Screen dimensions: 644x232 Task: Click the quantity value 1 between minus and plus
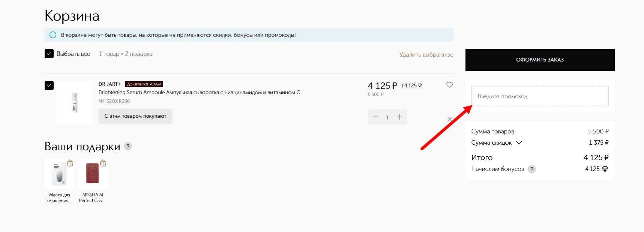[387, 117]
